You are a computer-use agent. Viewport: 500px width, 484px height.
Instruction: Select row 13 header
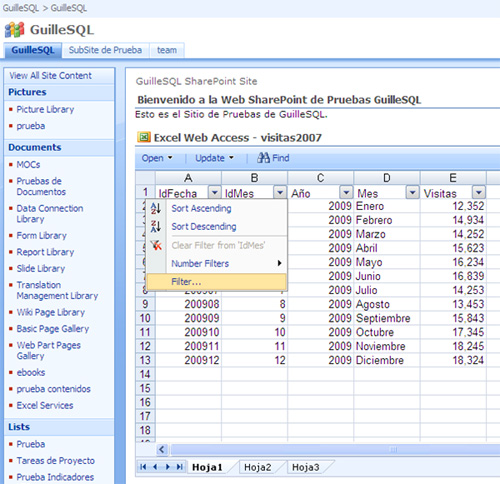point(145,360)
